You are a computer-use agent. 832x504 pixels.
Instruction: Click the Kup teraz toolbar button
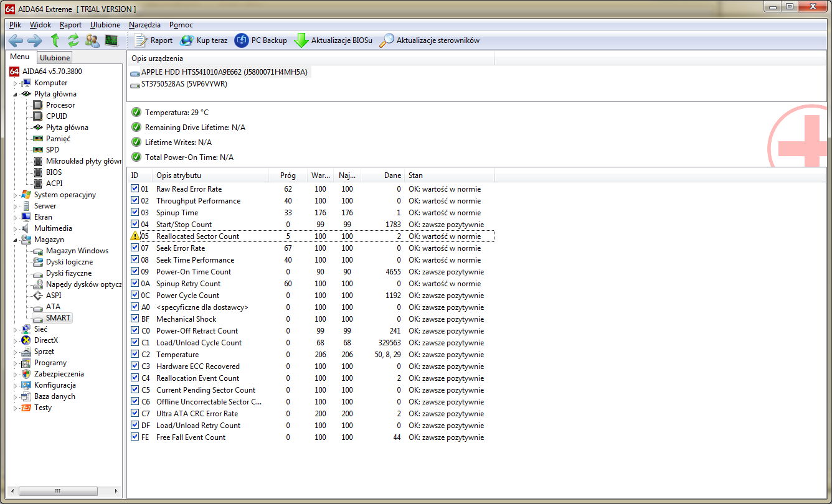coord(204,41)
